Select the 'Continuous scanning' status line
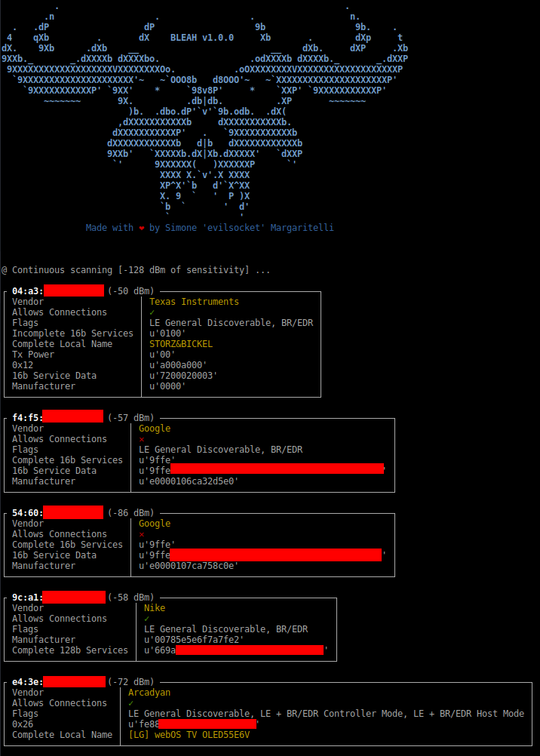Screen dimensions: 540x756 pos(136,270)
